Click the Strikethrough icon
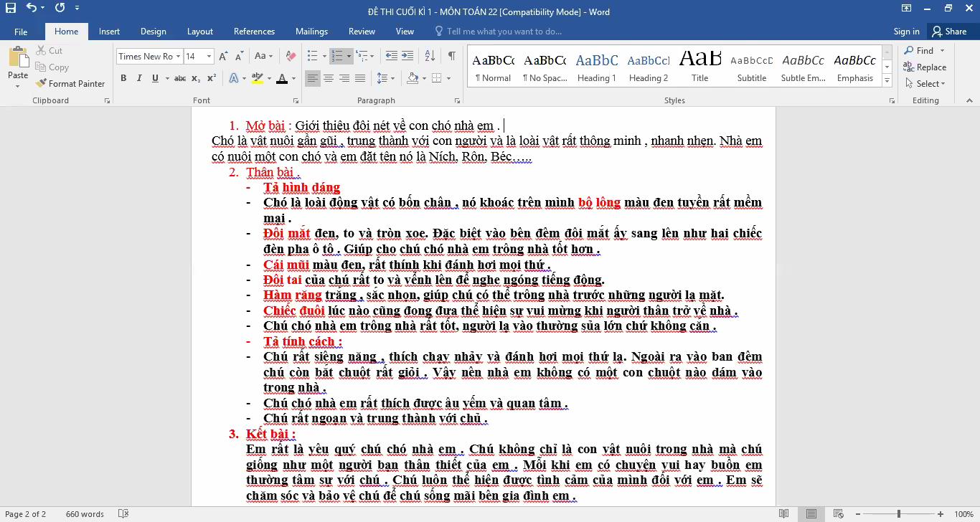Screen dimensions: 980x522 [x=180, y=78]
